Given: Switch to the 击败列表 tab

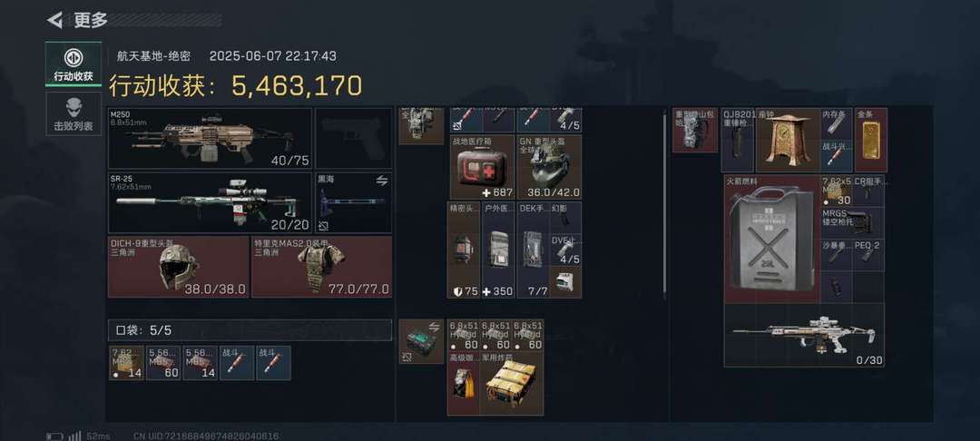Looking at the screenshot, I should click(x=73, y=113).
